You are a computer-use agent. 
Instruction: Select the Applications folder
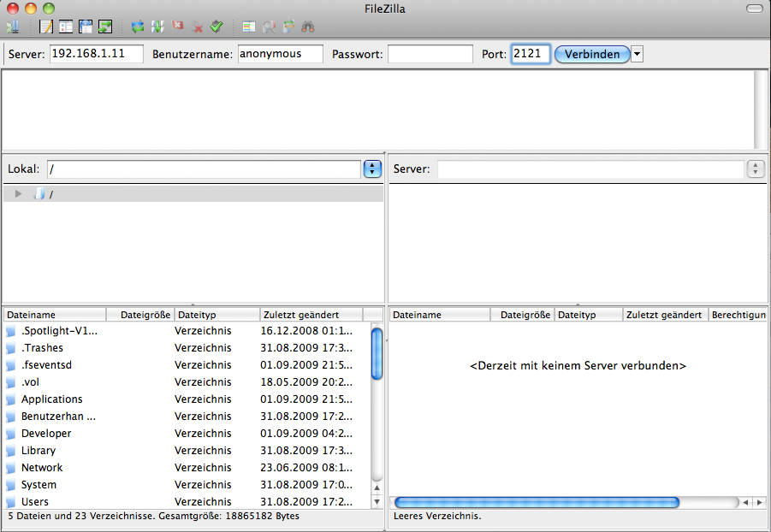[x=187, y=399]
